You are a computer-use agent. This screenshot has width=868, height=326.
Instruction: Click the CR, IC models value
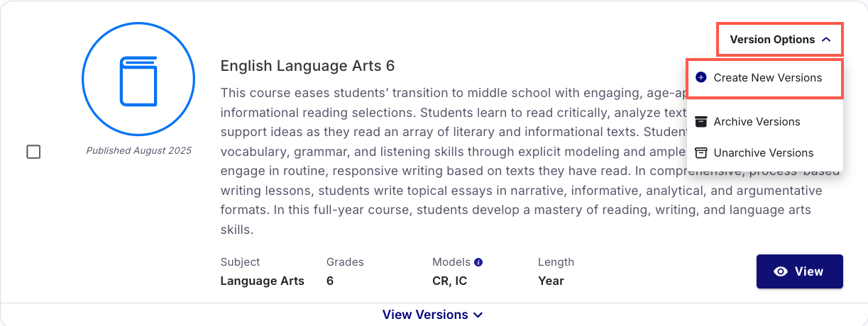coord(450,281)
